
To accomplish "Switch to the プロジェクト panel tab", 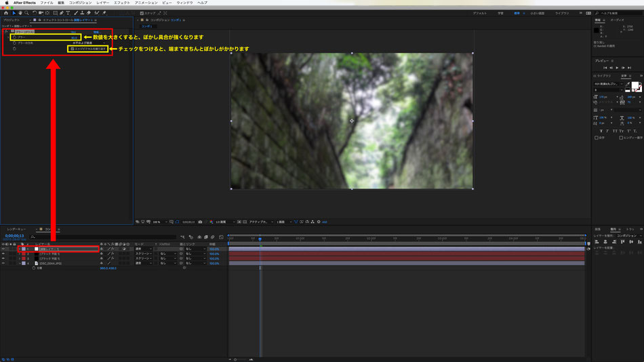I will (12, 20).
